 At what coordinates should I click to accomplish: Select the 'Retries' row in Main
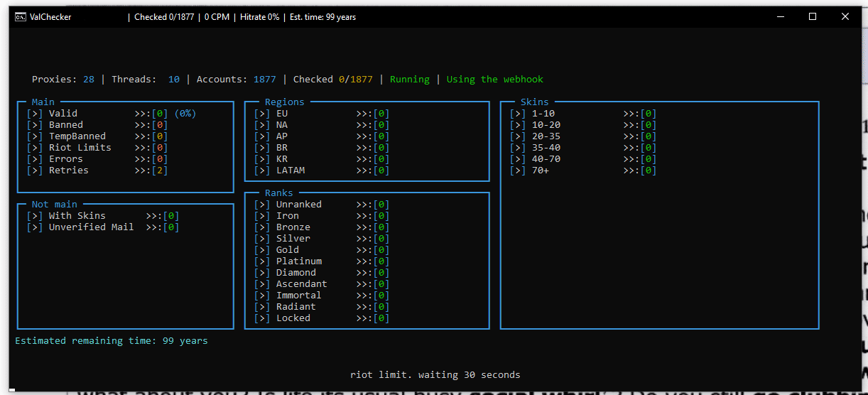click(x=97, y=171)
